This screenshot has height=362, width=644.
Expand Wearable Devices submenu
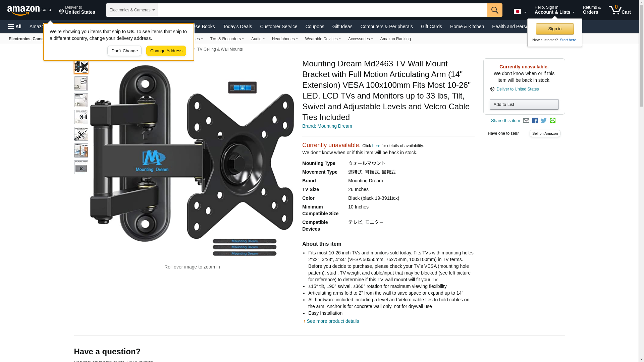click(323, 39)
